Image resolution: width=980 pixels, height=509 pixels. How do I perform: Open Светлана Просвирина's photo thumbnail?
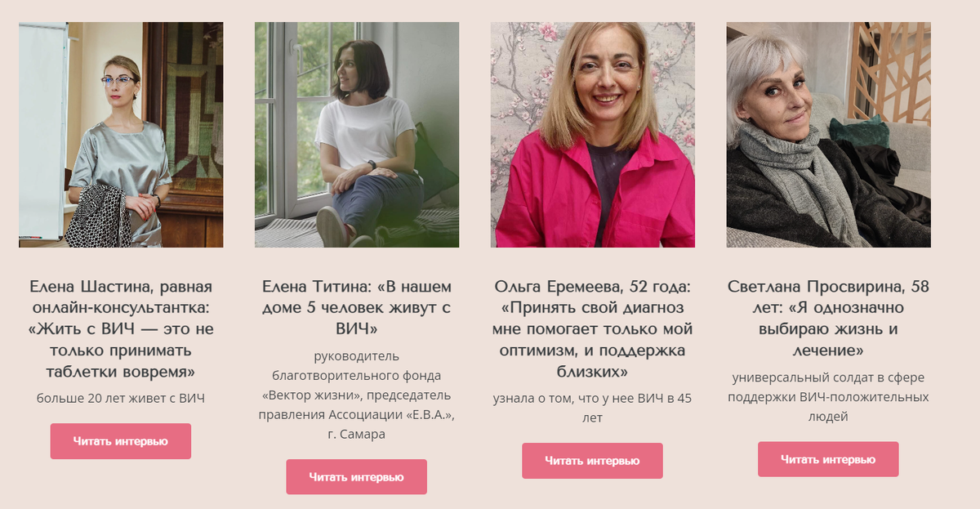[x=829, y=135]
